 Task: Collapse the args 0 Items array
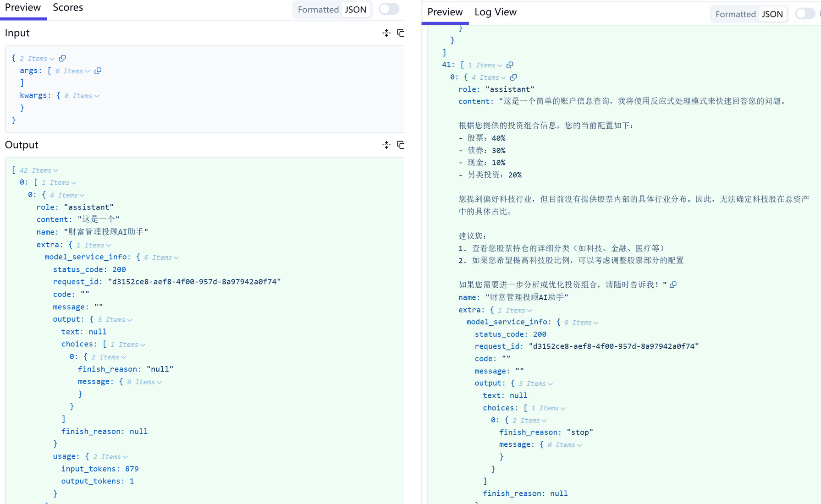pos(87,71)
